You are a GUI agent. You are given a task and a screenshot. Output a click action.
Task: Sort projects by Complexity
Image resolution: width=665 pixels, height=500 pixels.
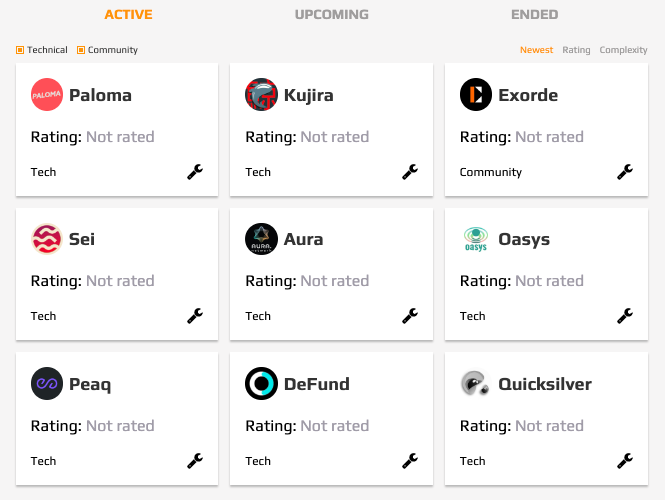[x=623, y=50]
